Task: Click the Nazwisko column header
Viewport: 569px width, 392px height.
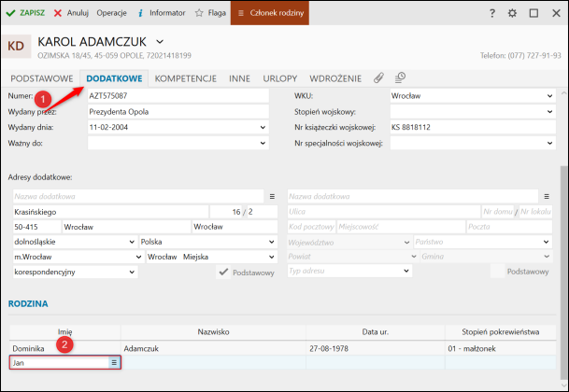Action: (213, 332)
